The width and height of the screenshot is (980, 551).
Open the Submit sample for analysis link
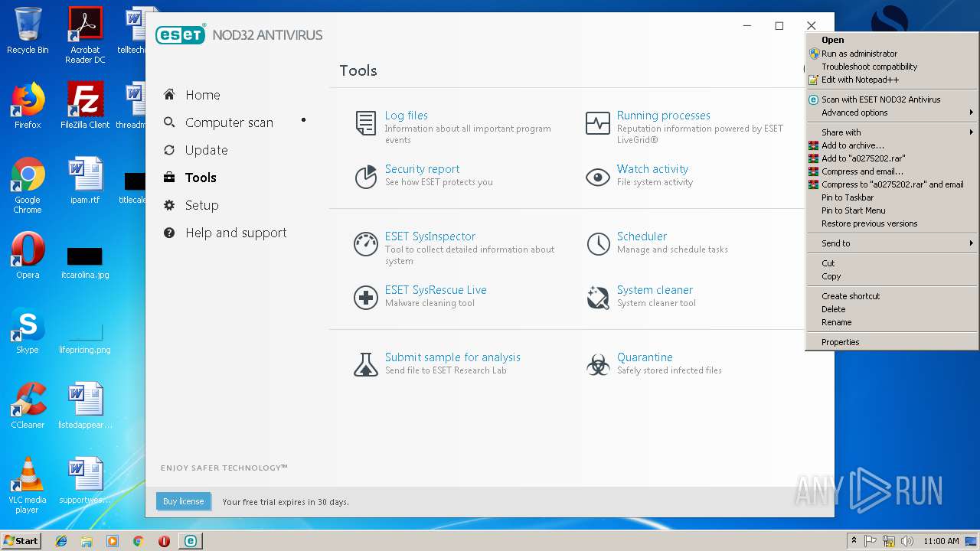pos(452,357)
